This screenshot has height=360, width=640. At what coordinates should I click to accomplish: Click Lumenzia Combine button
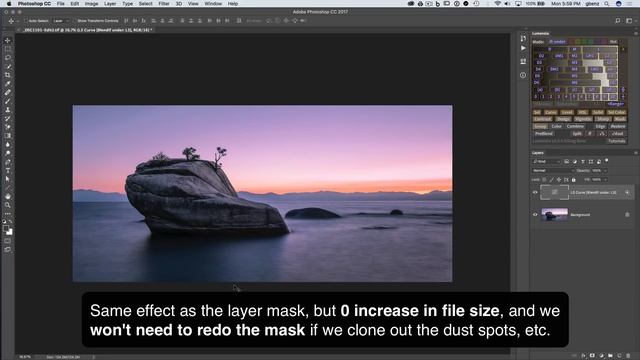(x=576, y=127)
